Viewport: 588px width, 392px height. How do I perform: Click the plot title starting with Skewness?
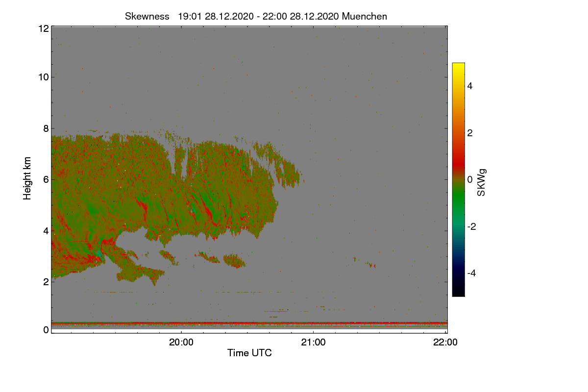pyautogui.click(x=256, y=16)
